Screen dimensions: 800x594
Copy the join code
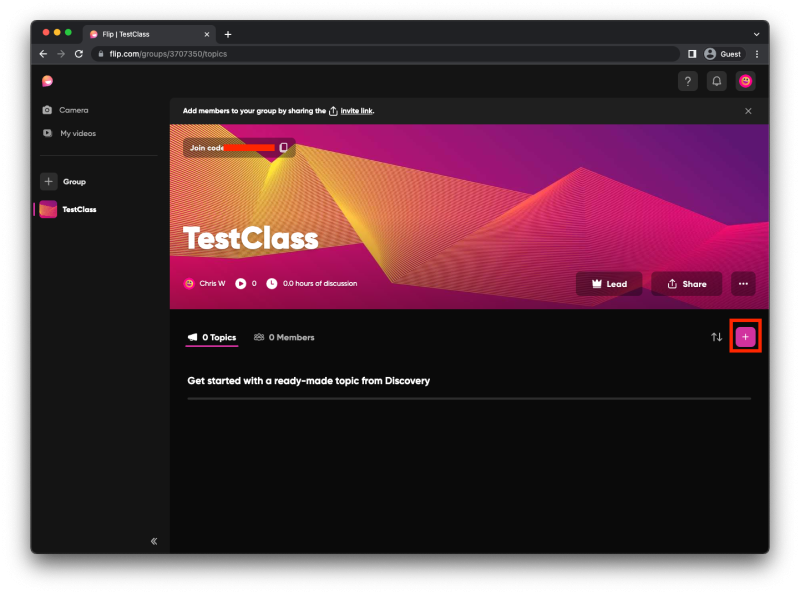coord(282,146)
